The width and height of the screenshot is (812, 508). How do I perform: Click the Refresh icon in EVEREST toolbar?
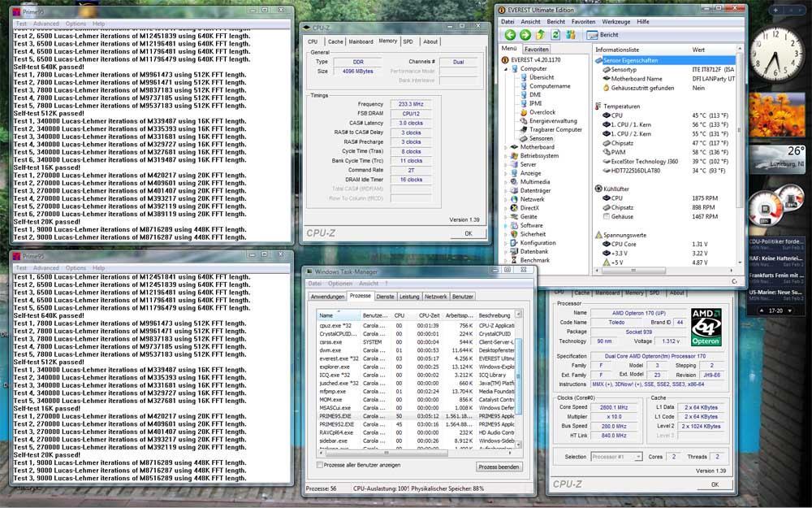click(x=555, y=35)
